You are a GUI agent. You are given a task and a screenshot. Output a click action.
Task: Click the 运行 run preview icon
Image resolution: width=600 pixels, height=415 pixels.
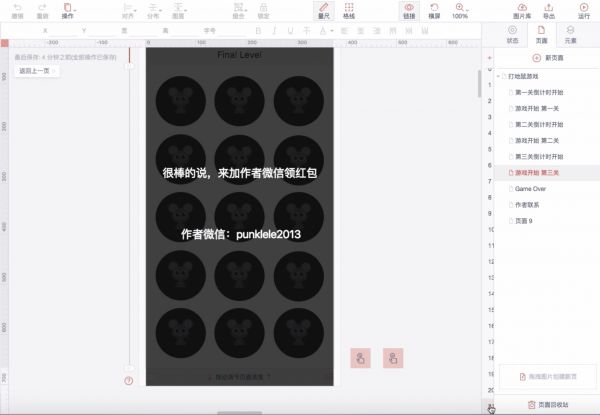point(584,11)
